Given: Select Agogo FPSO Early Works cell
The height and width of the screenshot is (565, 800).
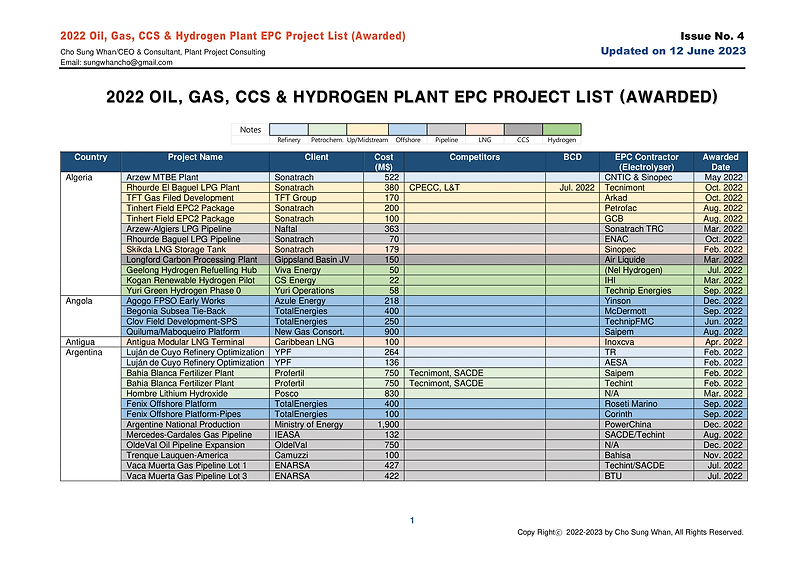Looking at the screenshot, I should pos(195,301).
